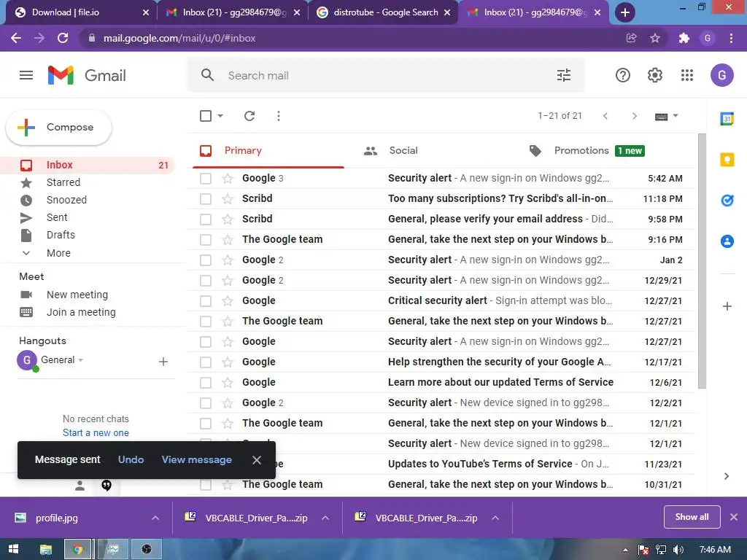Star the Critical security alert email

coord(228,301)
